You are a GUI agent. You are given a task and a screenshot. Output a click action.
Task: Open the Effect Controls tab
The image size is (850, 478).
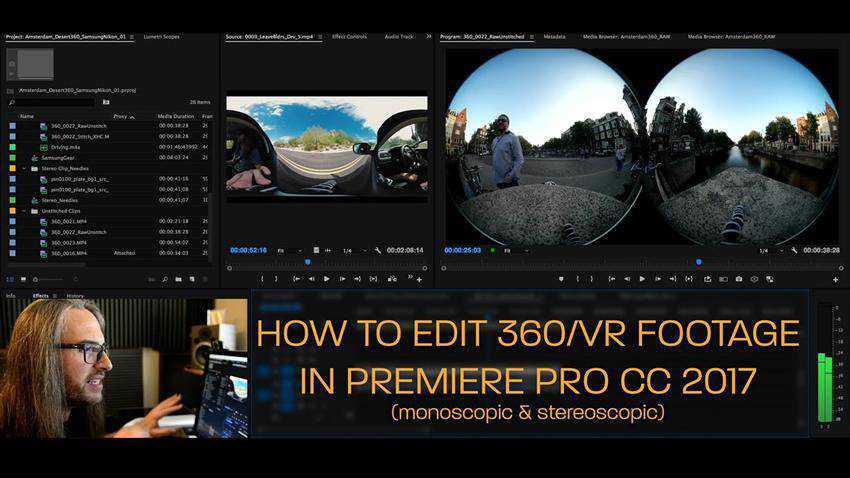[349, 36]
